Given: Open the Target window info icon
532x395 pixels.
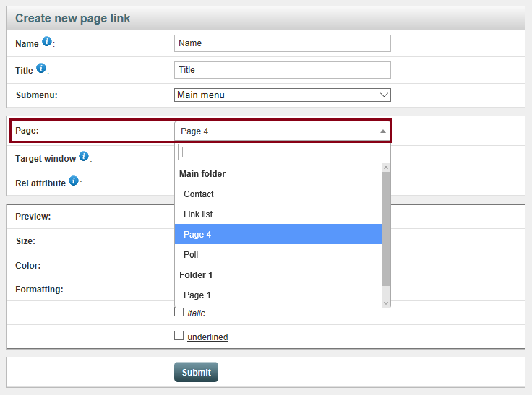Looking at the screenshot, I should click(x=84, y=156).
